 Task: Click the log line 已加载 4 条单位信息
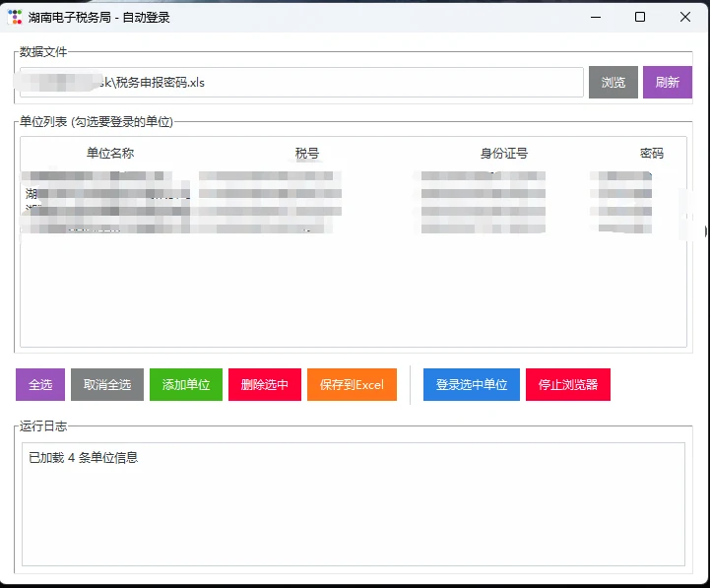(x=84, y=458)
